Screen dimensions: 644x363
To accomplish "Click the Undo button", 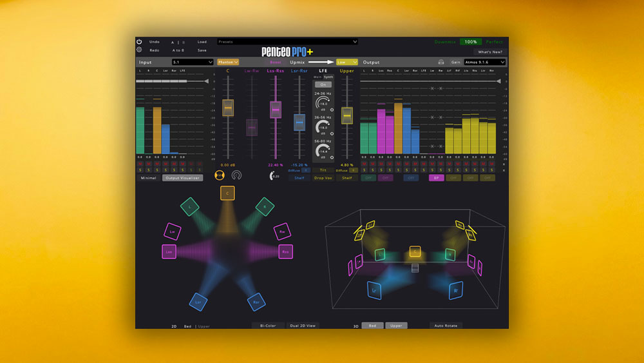I will pyautogui.click(x=155, y=41).
